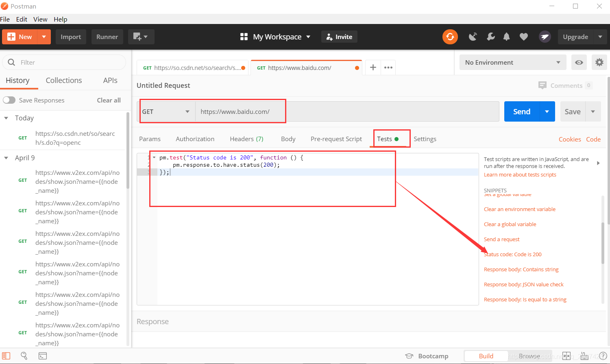Viewport: 610px width, 364px height.
Task: Open HTTP method GET dropdown
Action: coord(166,111)
